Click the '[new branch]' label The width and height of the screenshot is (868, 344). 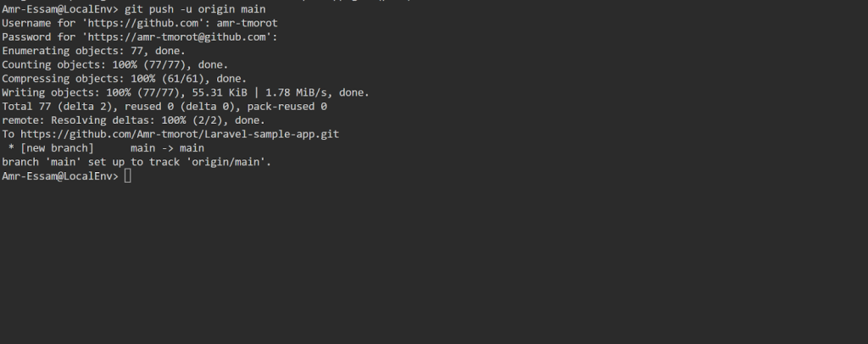coord(56,148)
